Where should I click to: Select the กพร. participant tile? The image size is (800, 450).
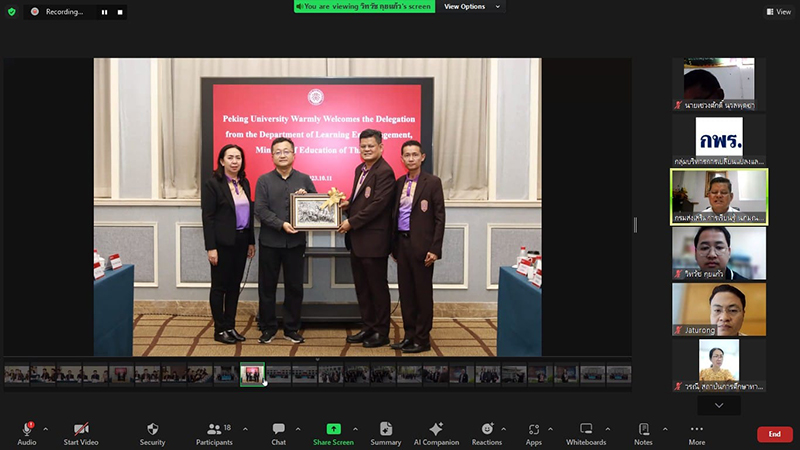(719, 141)
